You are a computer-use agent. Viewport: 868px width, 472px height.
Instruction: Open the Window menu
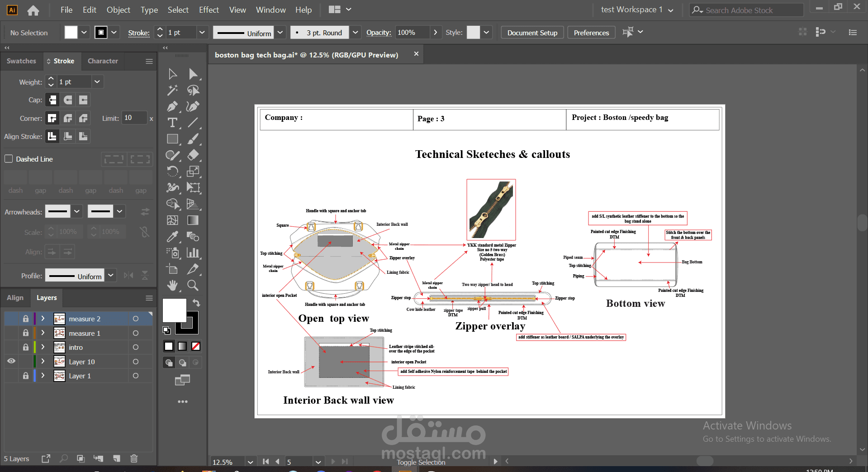(271, 10)
